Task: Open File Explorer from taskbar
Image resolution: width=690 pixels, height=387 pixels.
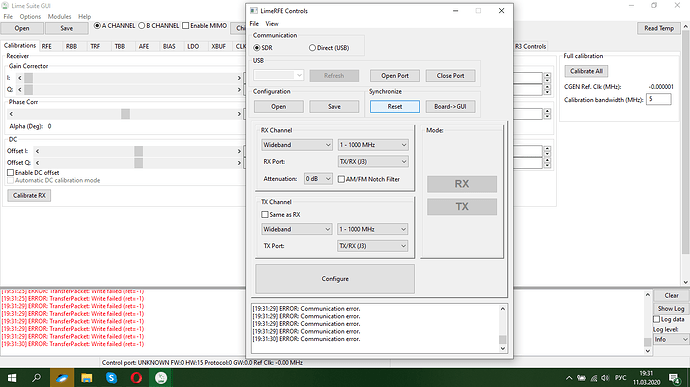Action: (86, 378)
